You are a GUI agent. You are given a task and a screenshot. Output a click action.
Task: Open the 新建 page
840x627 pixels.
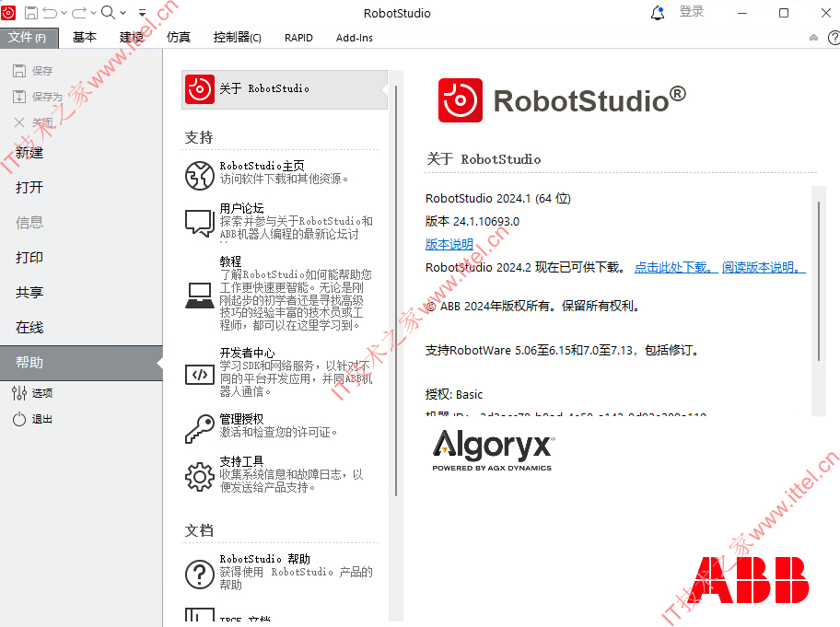click(x=29, y=153)
